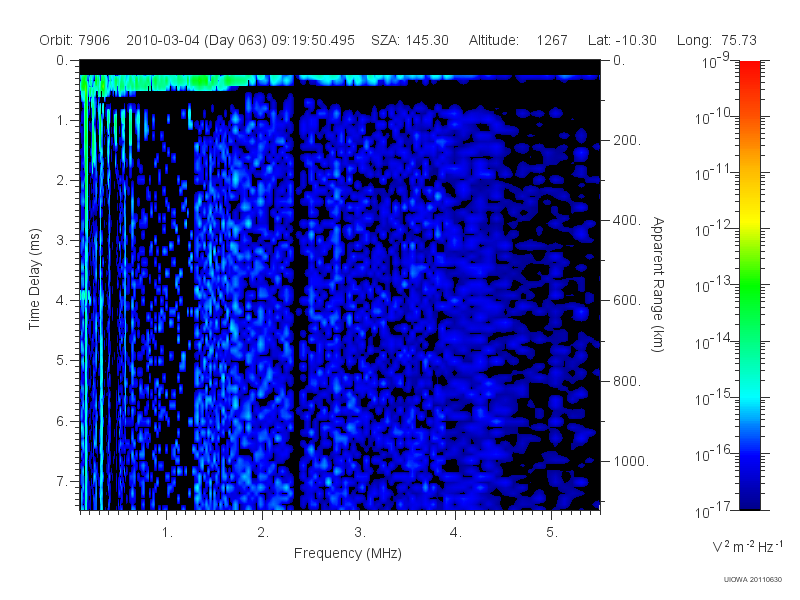Screen dimensions: 800x600
Task: Click the 4. tick label on Time Delay axis
Action: point(62,301)
